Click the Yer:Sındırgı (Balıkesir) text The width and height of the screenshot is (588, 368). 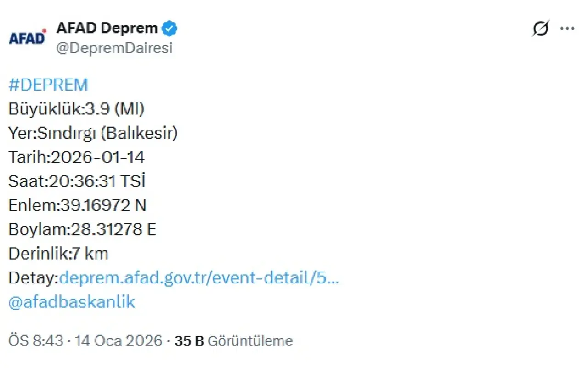[93, 133]
